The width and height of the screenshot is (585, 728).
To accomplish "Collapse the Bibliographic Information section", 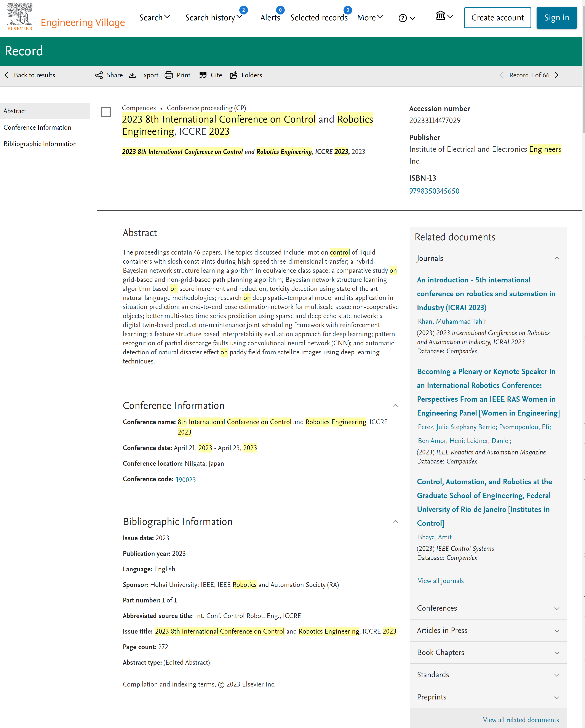I will [x=395, y=521].
